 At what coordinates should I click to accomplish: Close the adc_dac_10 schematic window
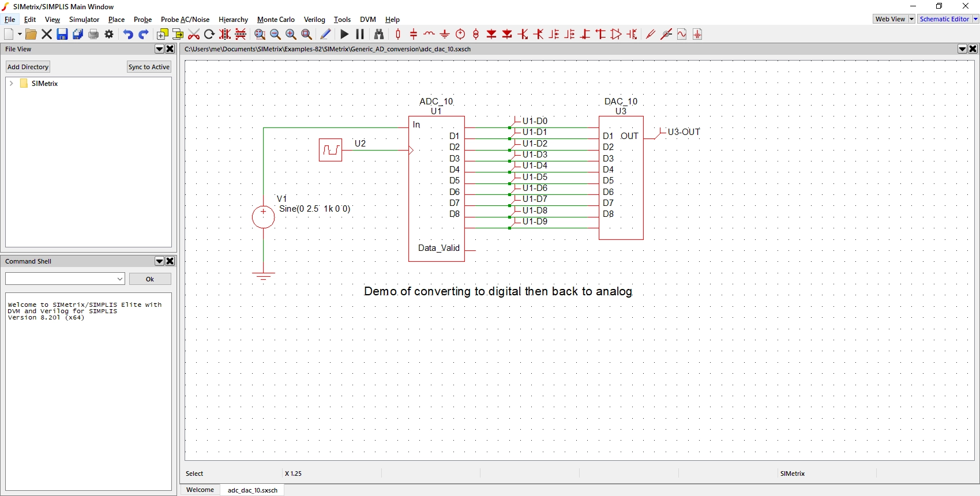point(973,49)
